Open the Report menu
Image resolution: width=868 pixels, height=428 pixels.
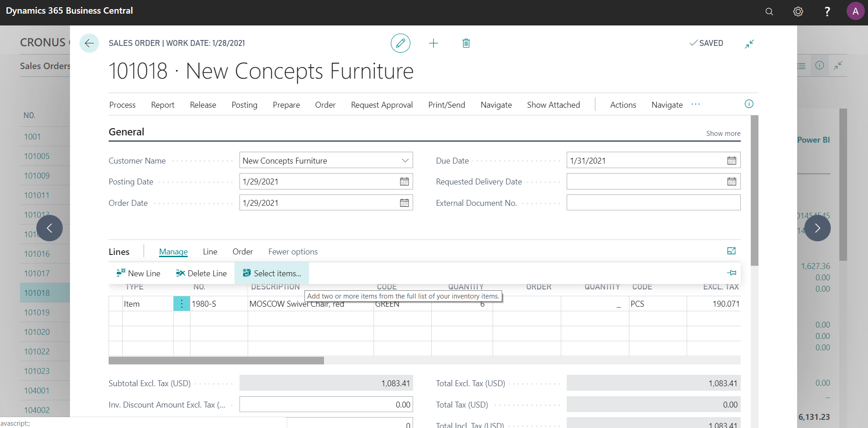coord(163,105)
